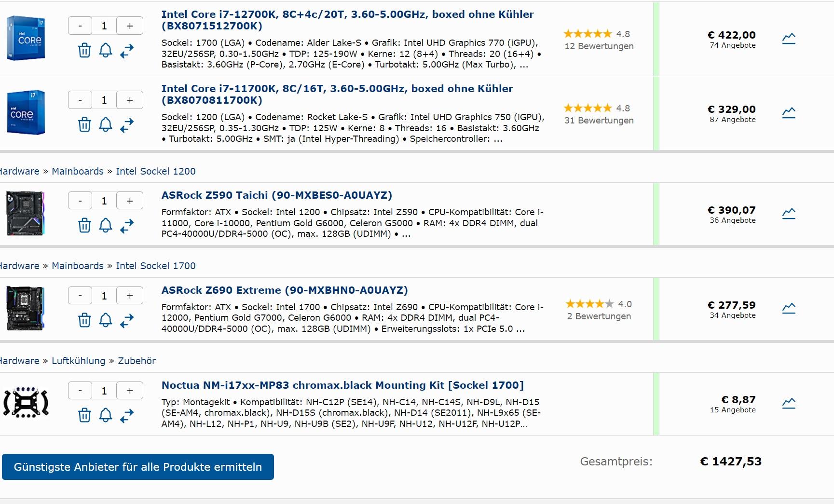Click minus button for Z590 Taichi
The height and width of the screenshot is (504, 834).
coord(80,201)
